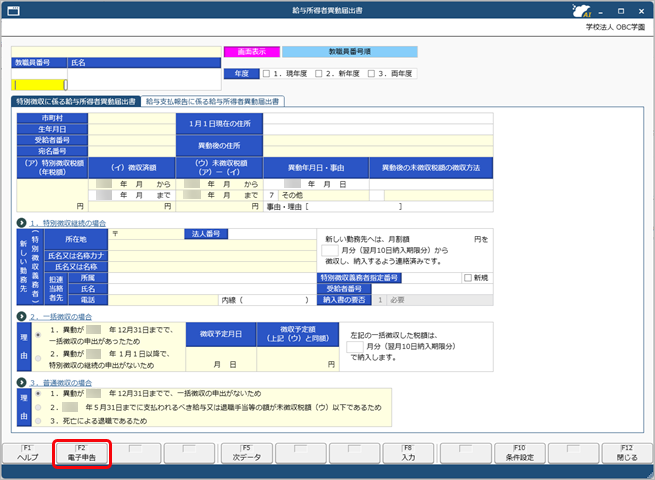Click the light blue 教職員番号順 field
Viewport: 655px width, 480px height.
coord(350,52)
